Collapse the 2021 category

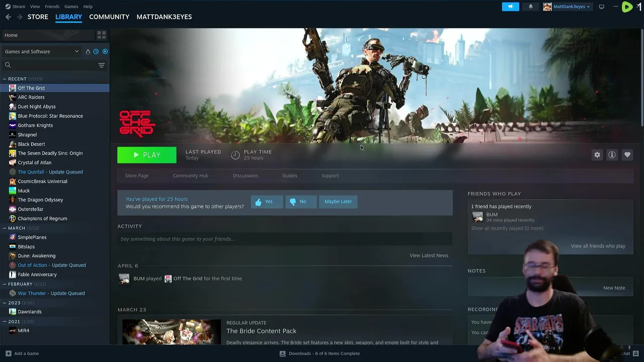tap(5, 321)
